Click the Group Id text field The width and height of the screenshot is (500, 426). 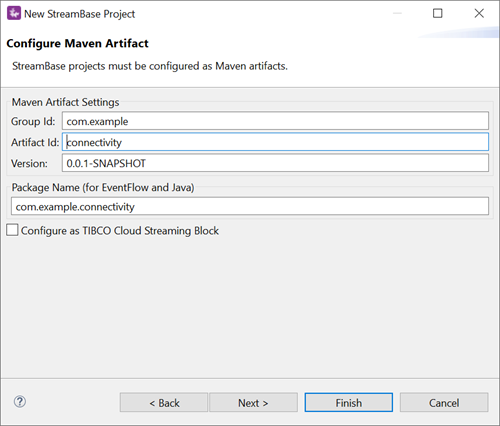click(275, 121)
